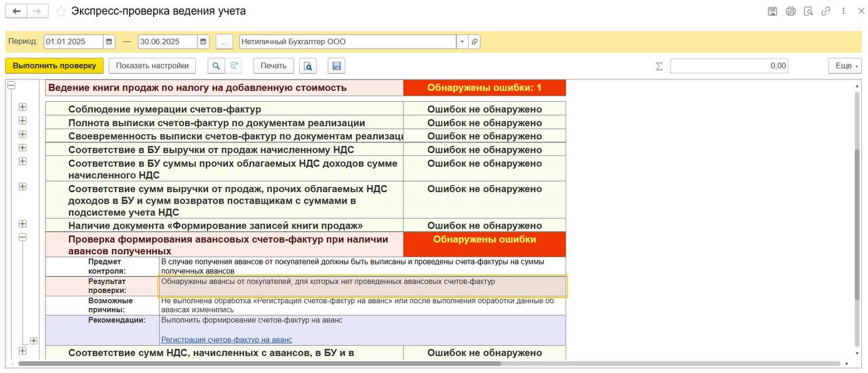Collapse Проверка формирования авансовых счетов-фактур row
Image resolution: width=868 pixels, height=373 pixels.
pos(22,237)
